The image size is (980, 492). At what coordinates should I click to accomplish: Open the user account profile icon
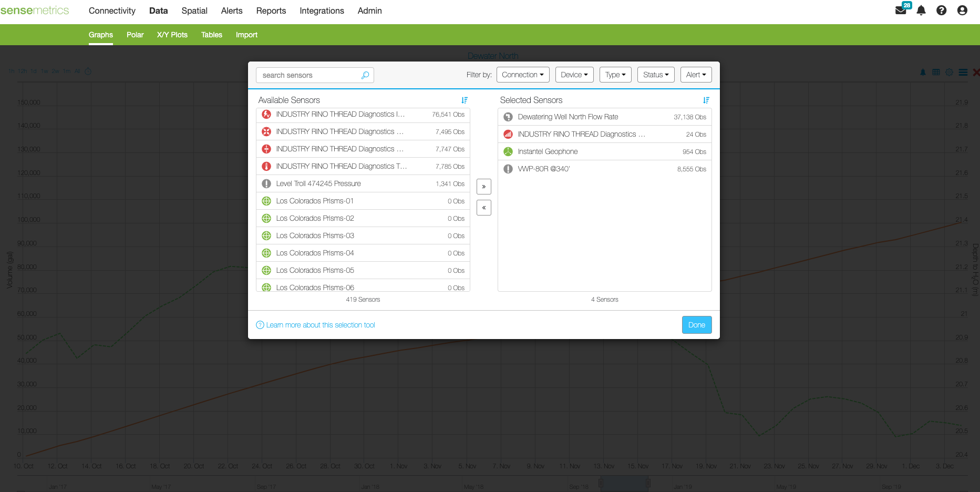point(962,11)
